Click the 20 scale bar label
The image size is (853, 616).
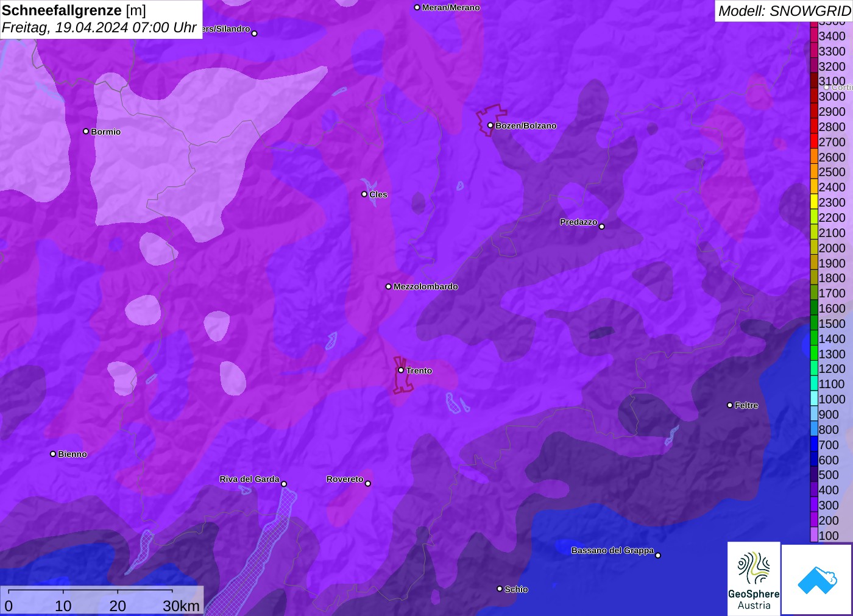click(118, 606)
